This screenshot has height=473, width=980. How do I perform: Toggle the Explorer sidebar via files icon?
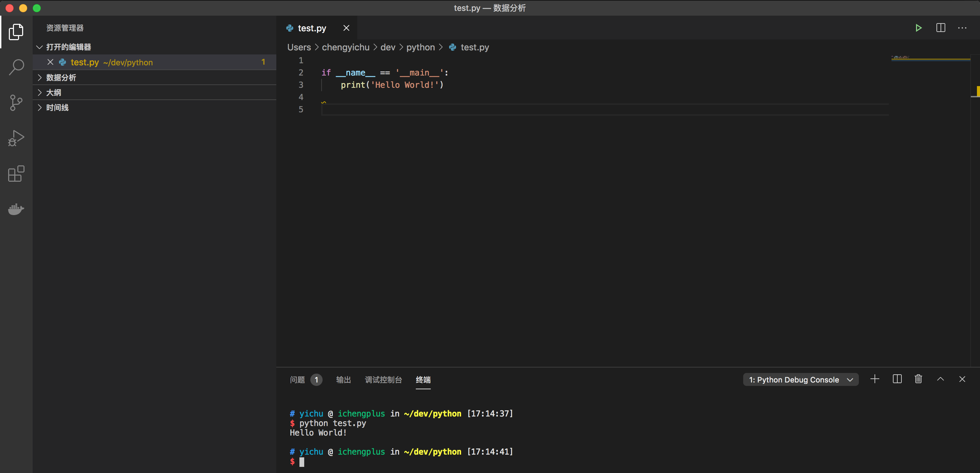pos(16,32)
